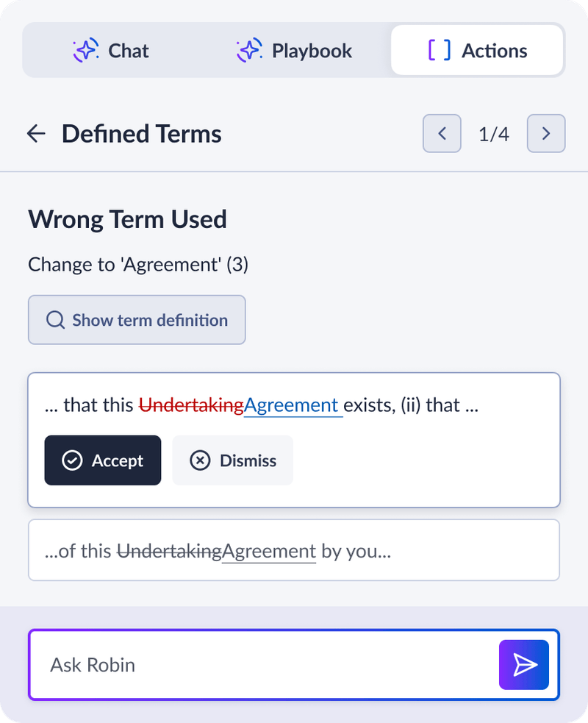This screenshot has width=588, height=723.
Task: Select the "of this Undertaking Agreement by you" suggestion
Action: point(293,550)
